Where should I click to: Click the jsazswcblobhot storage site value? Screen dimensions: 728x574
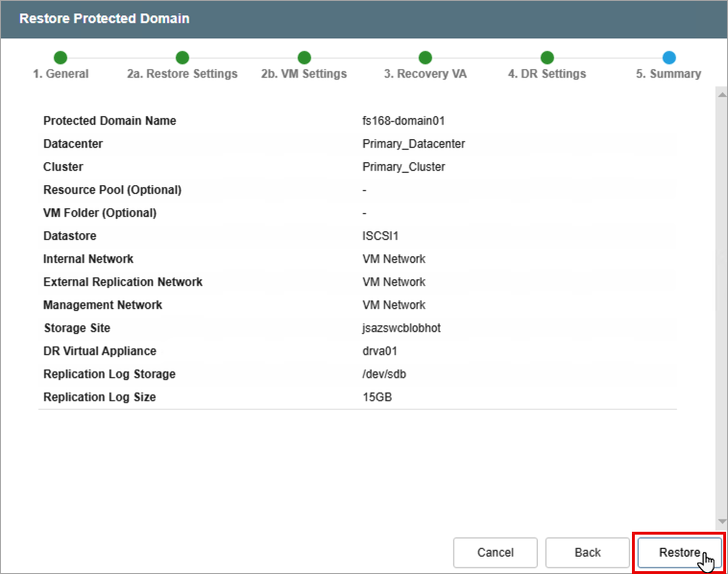401,328
